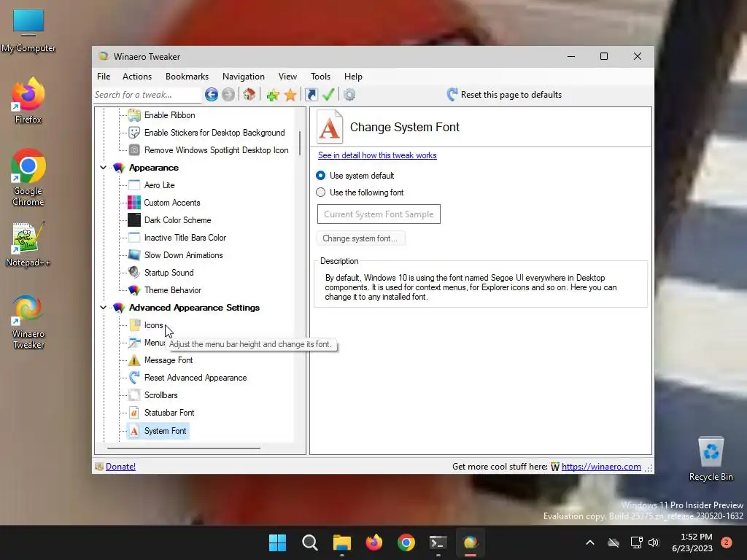Open the Navigation menu

[x=244, y=76]
